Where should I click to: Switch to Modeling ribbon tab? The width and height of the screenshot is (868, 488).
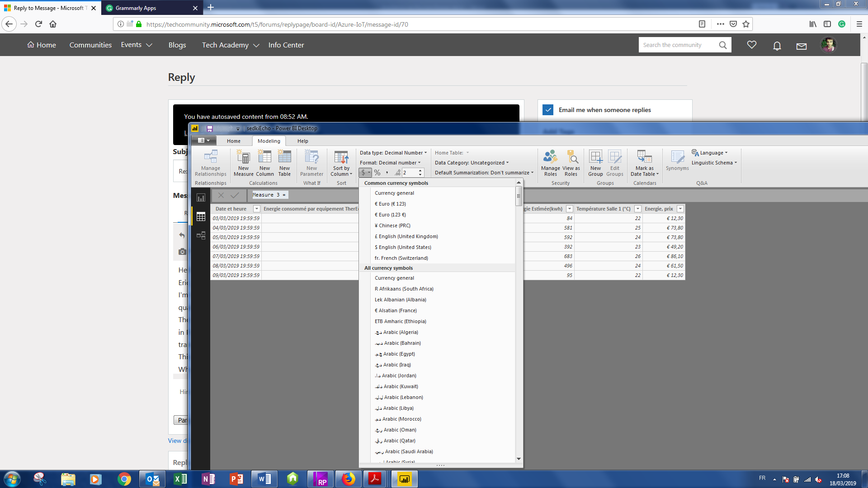269,141
